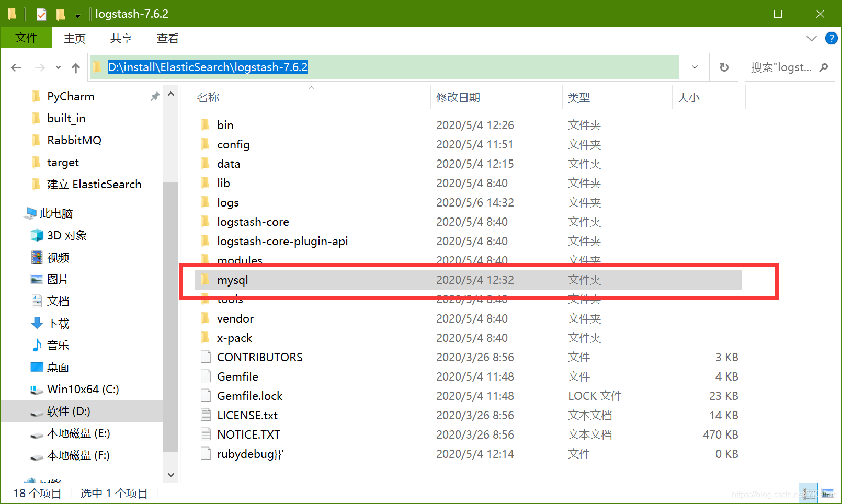Expand the address bar history dropdown
Viewport: 842px width, 504px height.
coord(695,67)
